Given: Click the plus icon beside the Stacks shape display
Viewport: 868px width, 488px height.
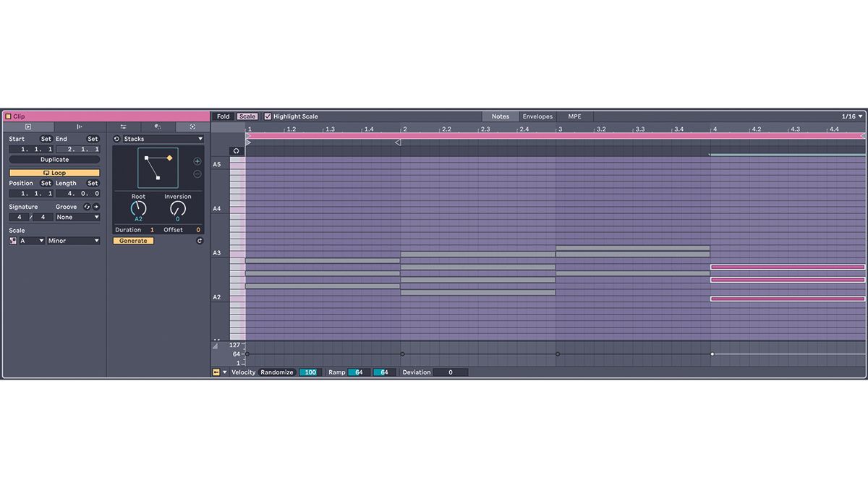Looking at the screenshot, I should pos(197,160).
